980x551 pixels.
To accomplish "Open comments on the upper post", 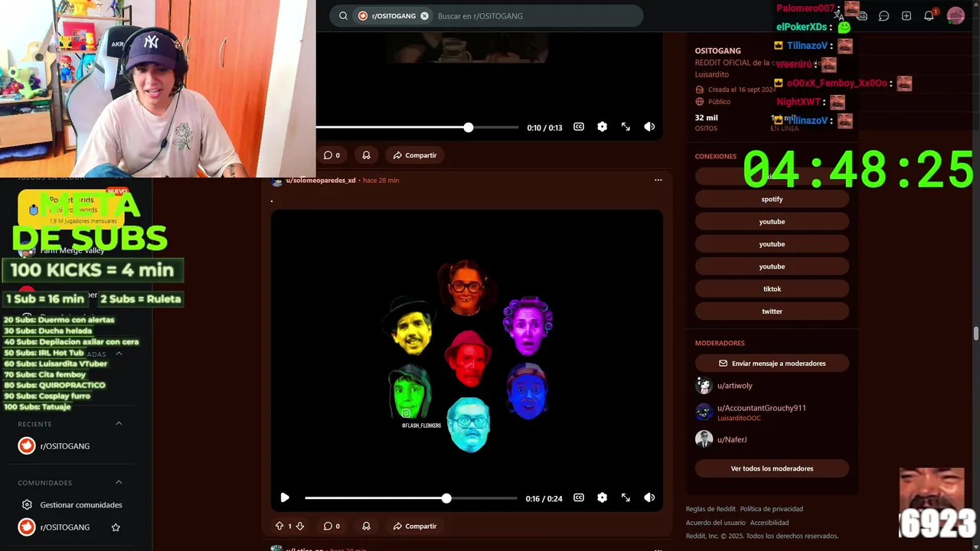I will (x=332, y=155).
